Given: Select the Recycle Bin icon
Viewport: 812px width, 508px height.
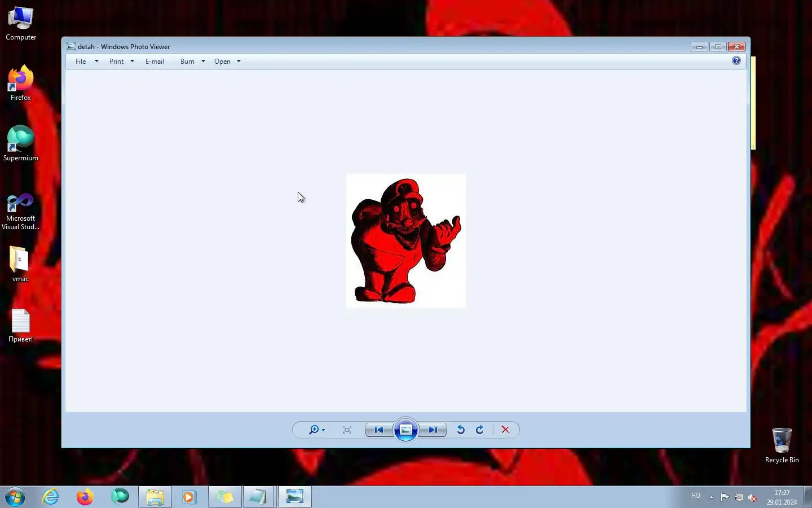Looking at the screenshot, I should pos(782,445).
